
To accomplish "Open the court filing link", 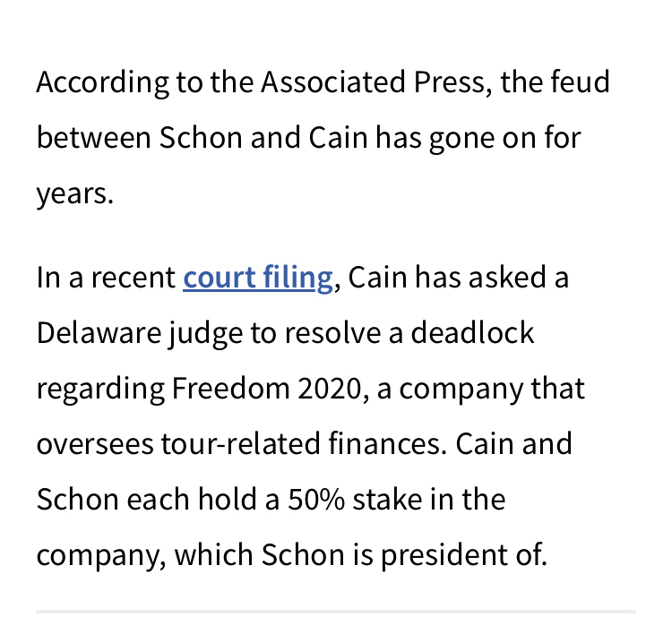I will point(258,278).
